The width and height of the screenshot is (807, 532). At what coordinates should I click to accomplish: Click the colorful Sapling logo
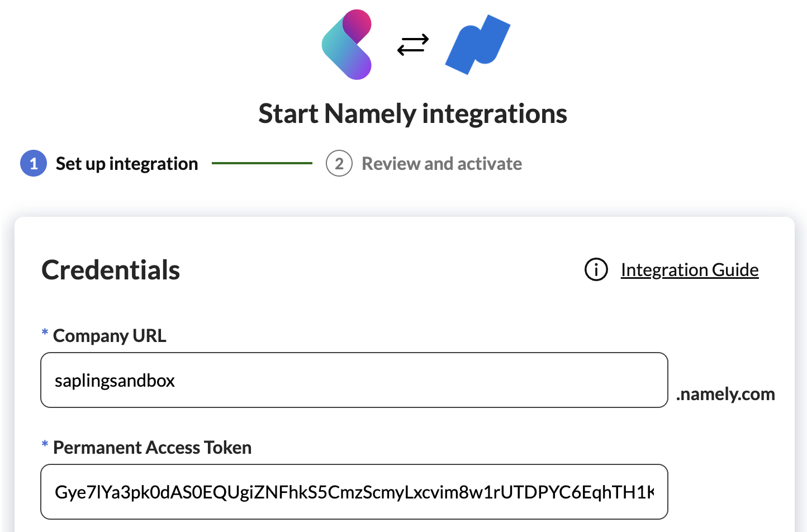tap(347, 45)
